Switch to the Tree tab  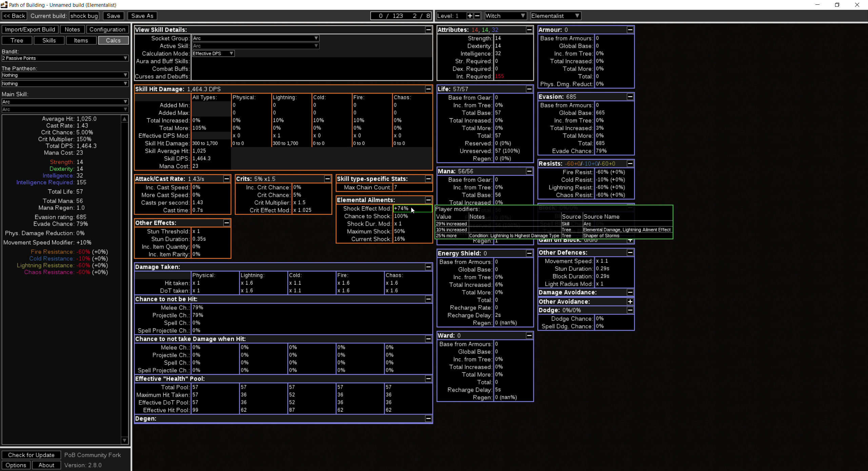click(17, 40)
